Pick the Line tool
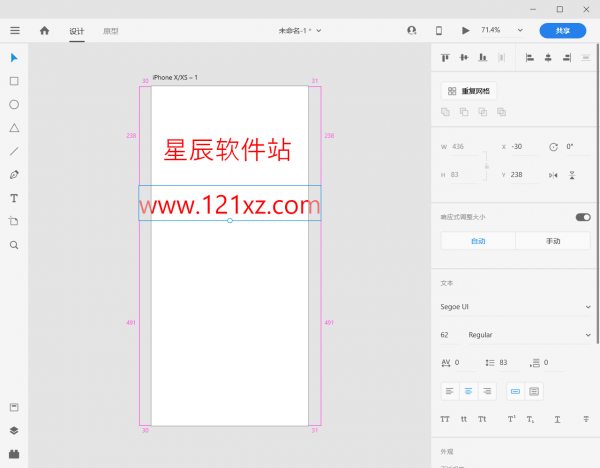Image resolution: width=600 pixels, height=468 pixels. 14,151
